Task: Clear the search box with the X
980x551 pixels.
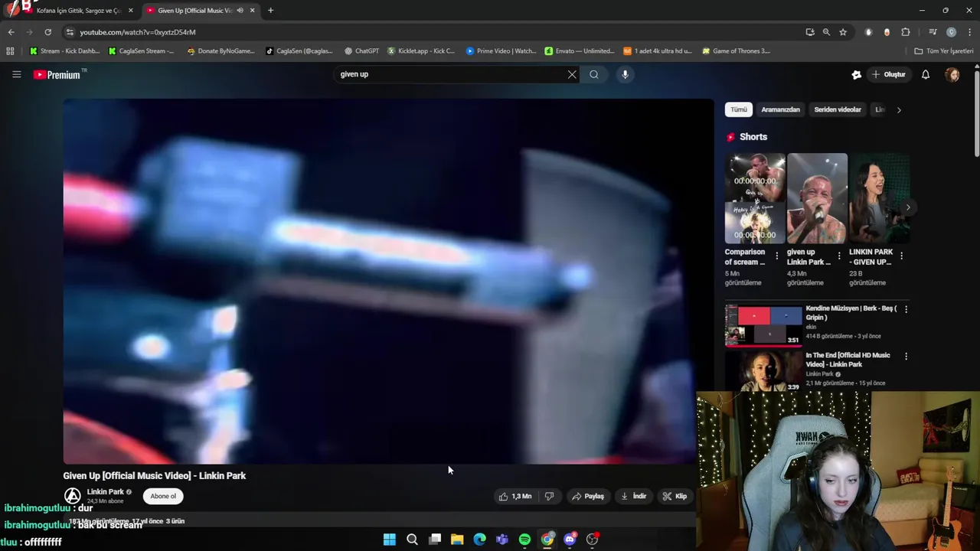Action: click(572, 74)
